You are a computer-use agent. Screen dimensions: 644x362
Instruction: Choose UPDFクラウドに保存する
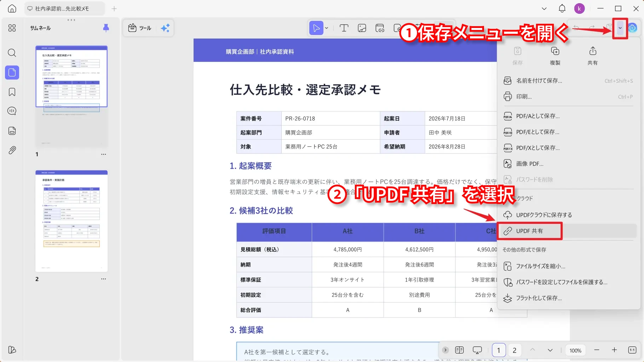pyautogui.click(x=568, y=215)
